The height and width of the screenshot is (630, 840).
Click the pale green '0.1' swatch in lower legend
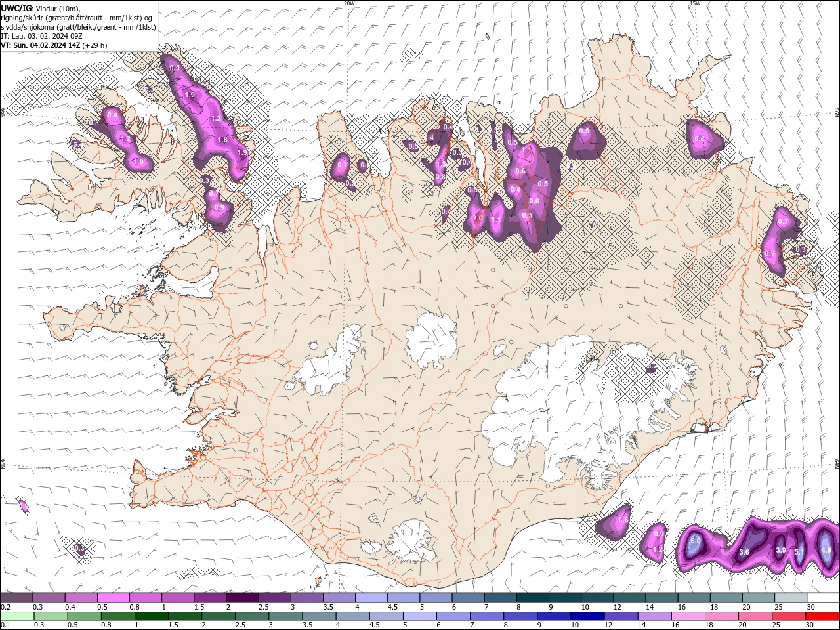pos(16,616)
